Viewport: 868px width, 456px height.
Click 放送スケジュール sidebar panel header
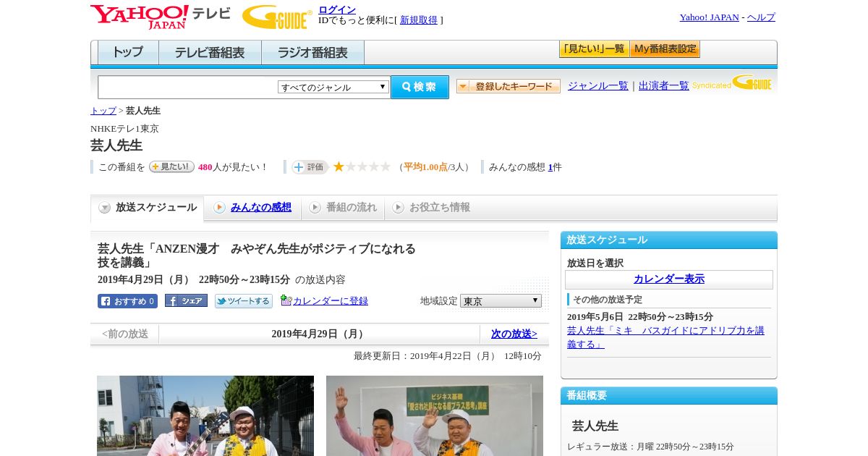(x=669, y=240)
